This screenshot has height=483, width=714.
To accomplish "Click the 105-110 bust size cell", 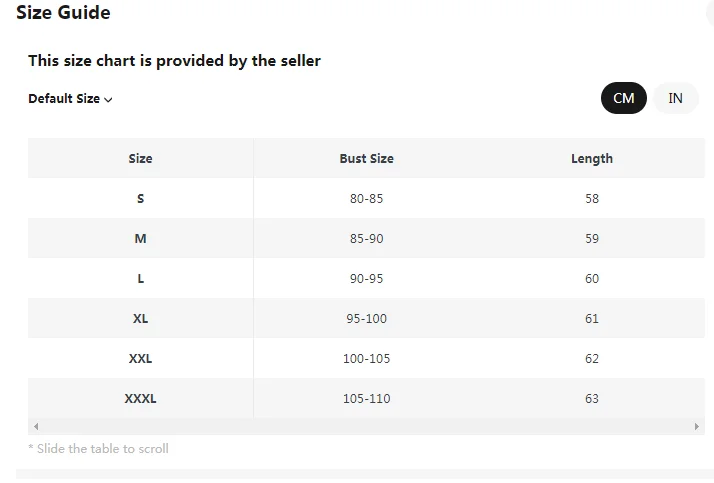I will [366, 398].
